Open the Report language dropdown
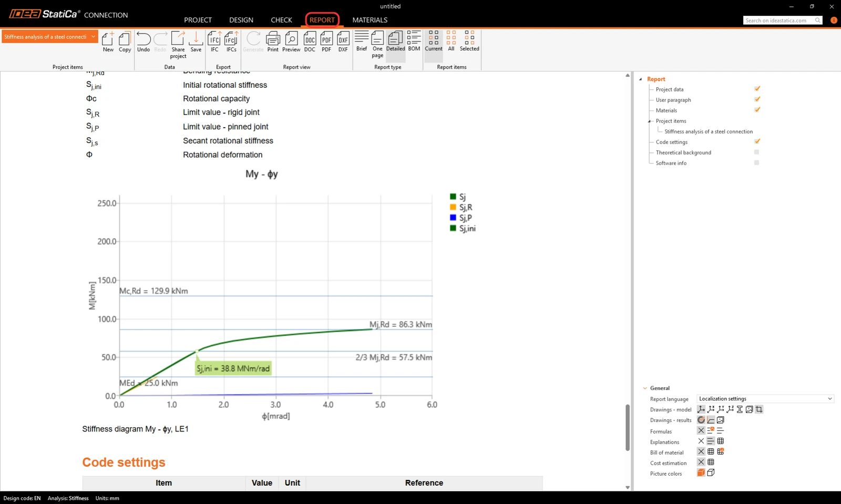This screenshot has width=841, height=504. [x=765, y=399]
